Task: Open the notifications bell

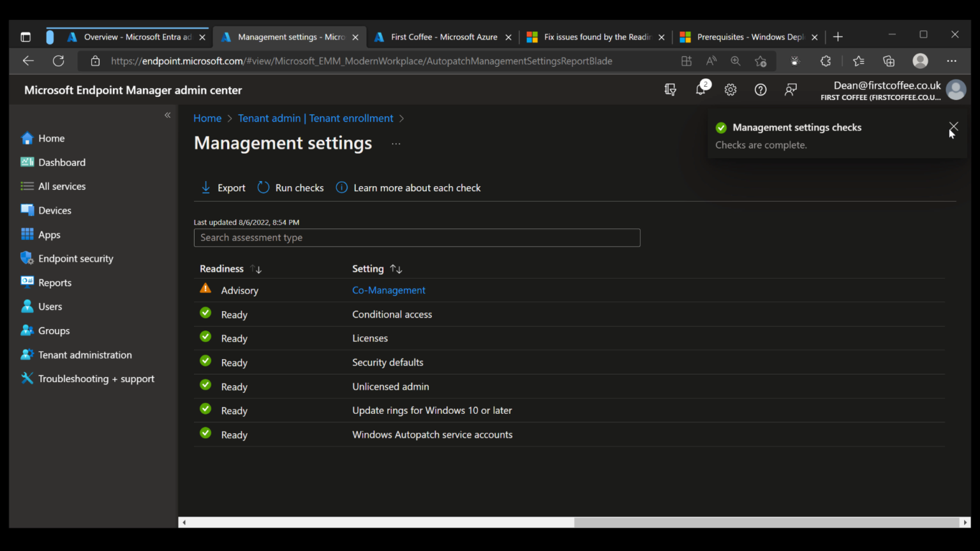Action: pos(701,89)
